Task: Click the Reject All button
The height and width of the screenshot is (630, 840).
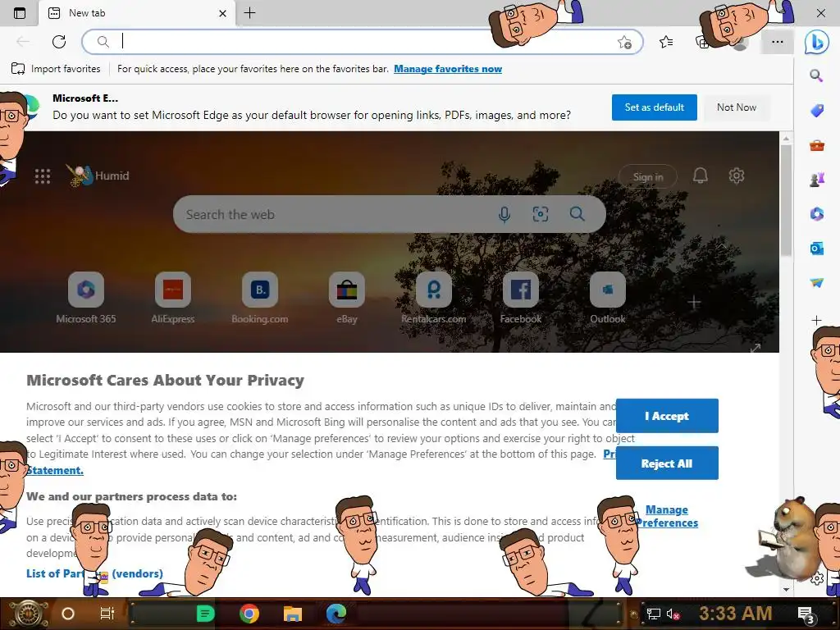Action: pyautogui.click(x=667, y=463)
